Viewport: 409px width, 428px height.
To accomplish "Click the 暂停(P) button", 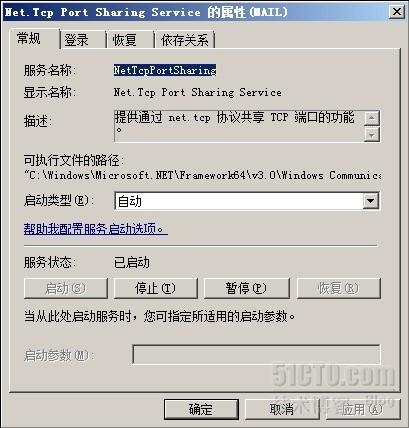I will [x=246, y=288].
